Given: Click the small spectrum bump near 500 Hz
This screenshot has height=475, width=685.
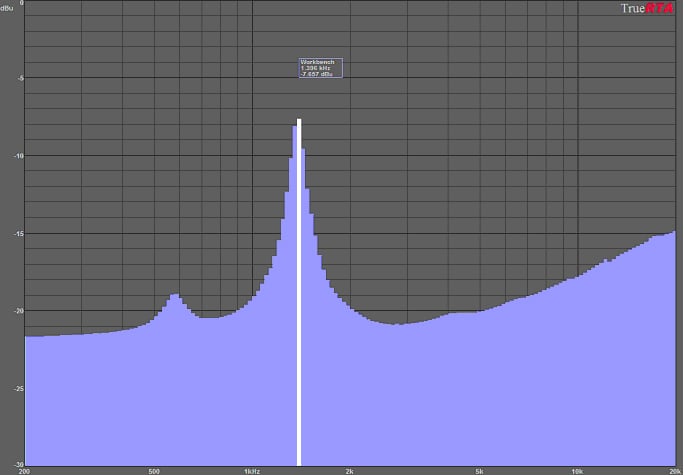Looking at the screenshot, I should 174,296.
